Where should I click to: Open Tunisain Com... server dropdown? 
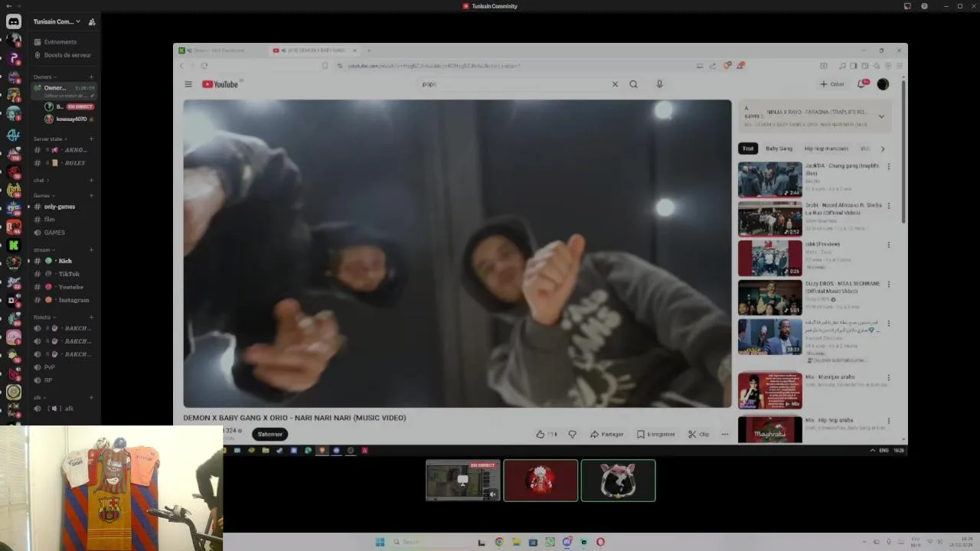coord(57,21)
